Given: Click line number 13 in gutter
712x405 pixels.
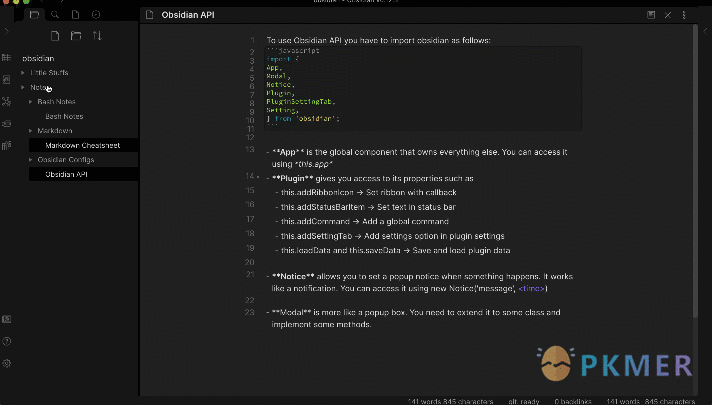Looking at the screenshot, I should 250,149.
